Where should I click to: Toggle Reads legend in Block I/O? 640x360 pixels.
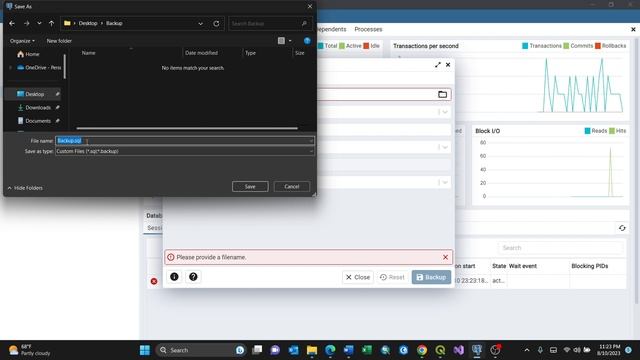[596, 131]
